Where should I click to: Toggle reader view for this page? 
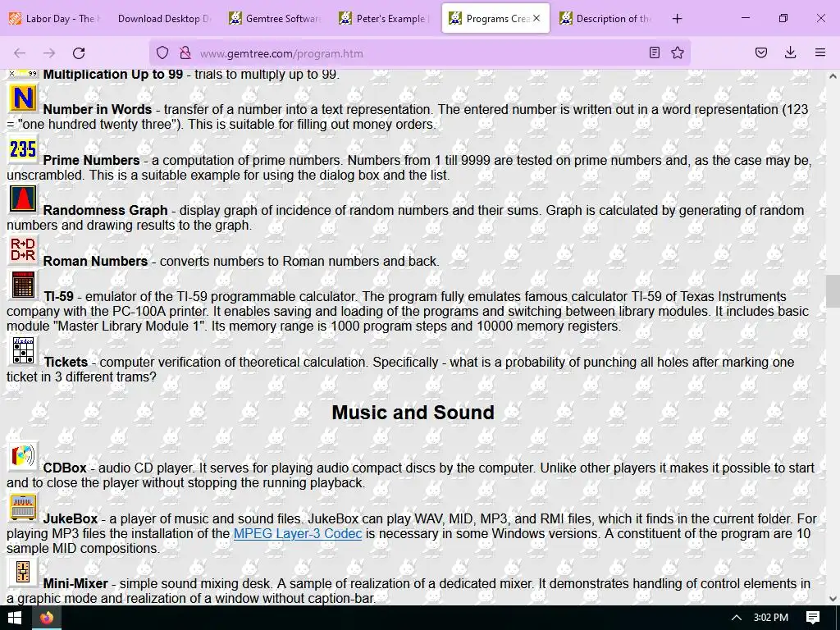pyautogui.click(x=654, y=53)
